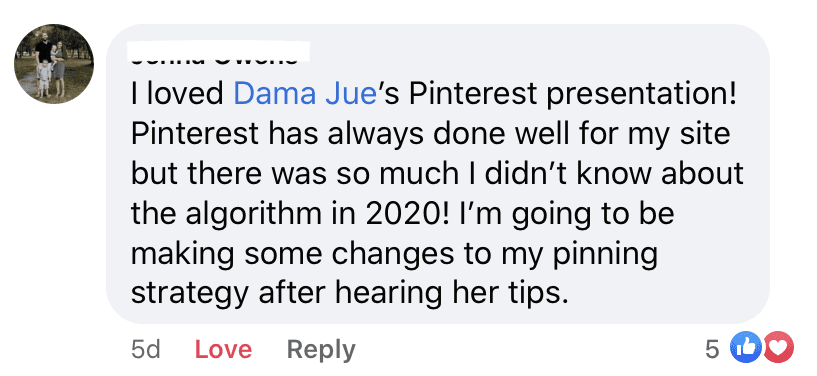
Task: Open the commenter's round profile picture
Action: [54, 64]
